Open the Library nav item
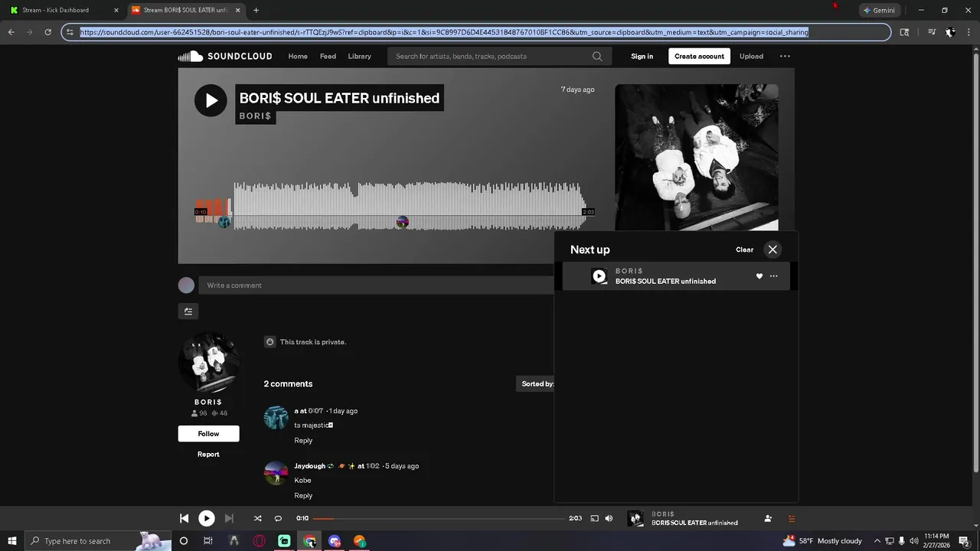Screen dimensions: 980x551 pos(359,56)
